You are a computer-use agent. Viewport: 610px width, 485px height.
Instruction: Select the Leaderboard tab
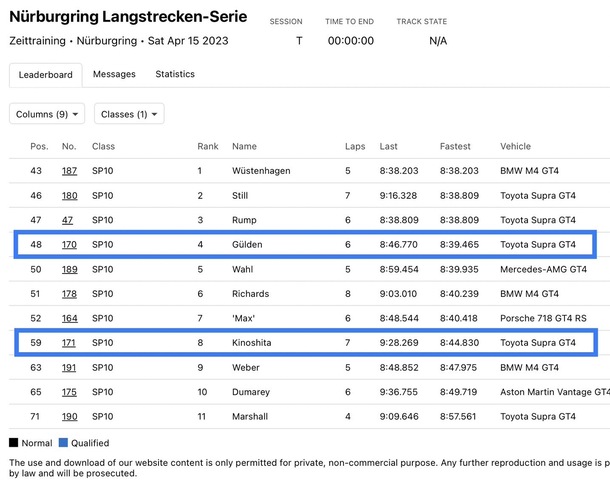tap(46, 75)
